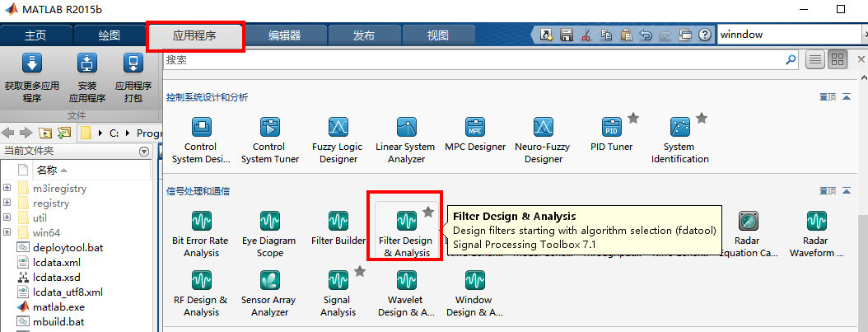Click the cut scissors icon in toolbar
The image size is (868, 332).
(586, 35)
